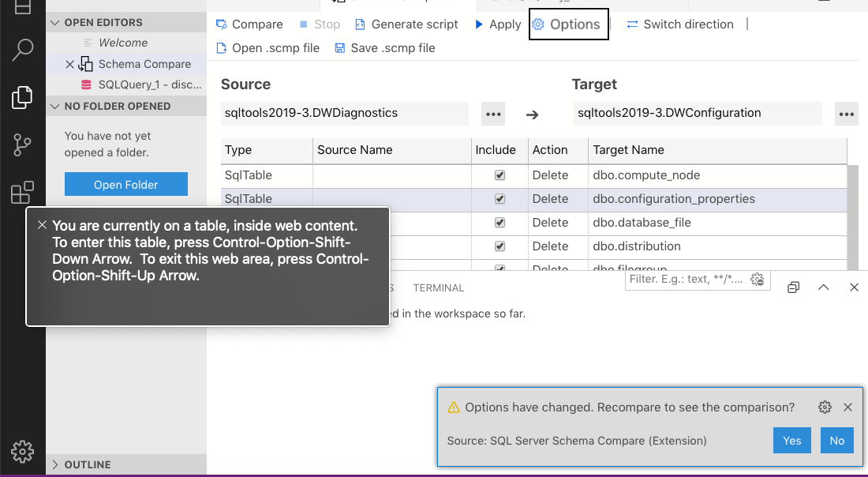Select the dbo.database_file cell
Screen dimensions: 868x477
point(717,223)
